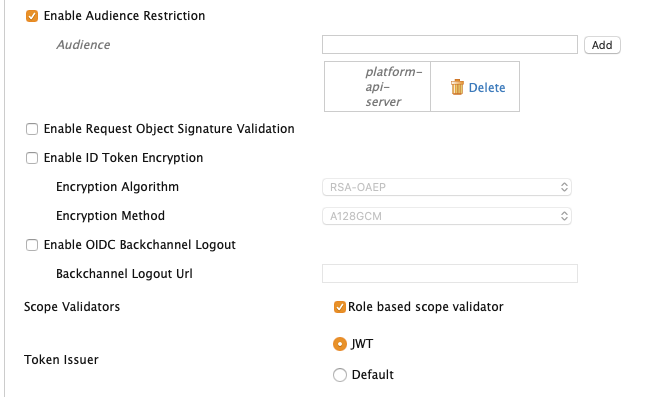Enable Request Object Signature Validation checkbox
This screenshot has width=655, height=397.
tap(32, 129)
